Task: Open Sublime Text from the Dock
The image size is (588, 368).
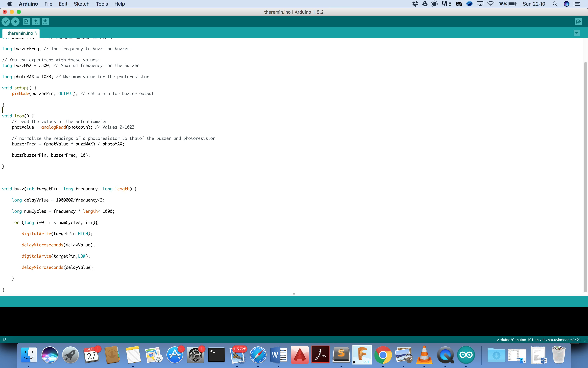Action: click(341, 355)
